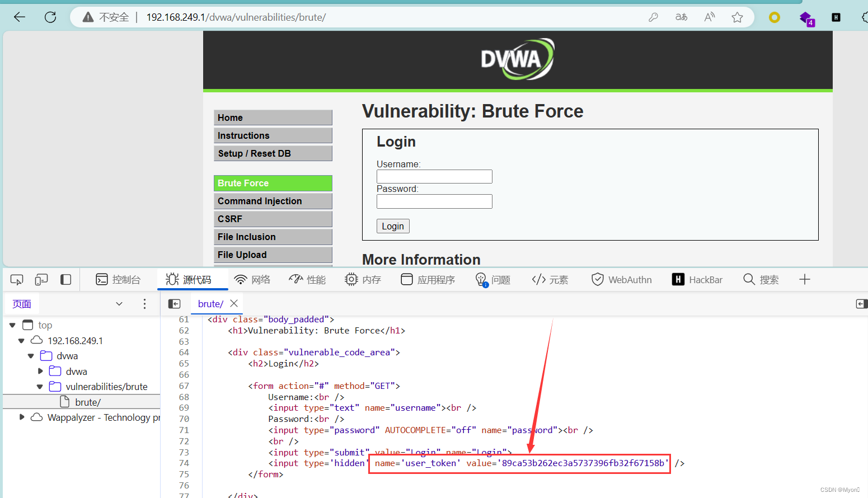
Task: Toggle device emulation mode in DevTools
Action: pos(40,279)
